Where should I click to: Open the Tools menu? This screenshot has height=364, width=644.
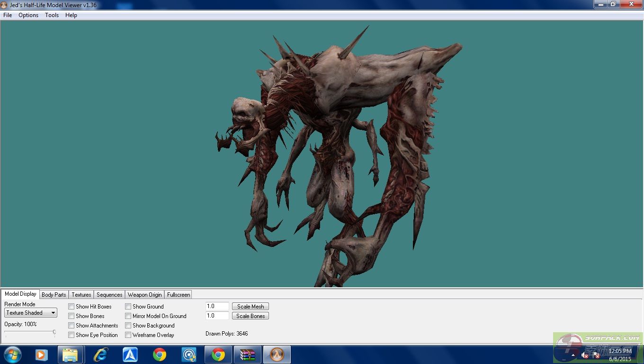coord(52,15)
